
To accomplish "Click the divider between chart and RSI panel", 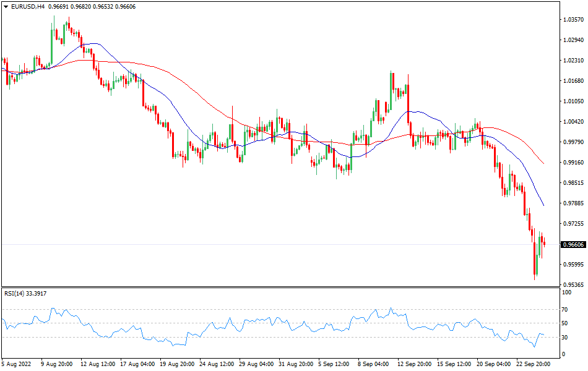I will click(x=279, y=287).
